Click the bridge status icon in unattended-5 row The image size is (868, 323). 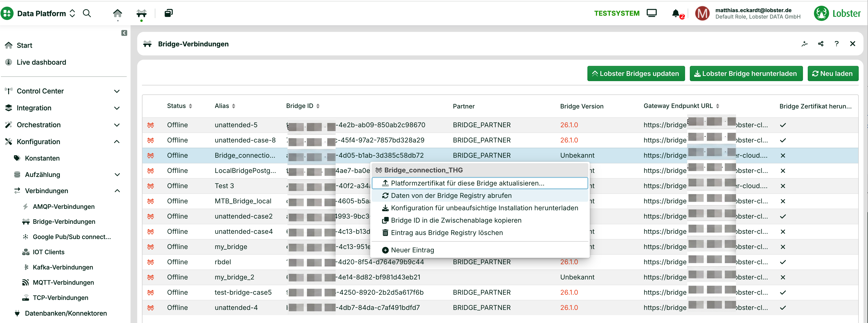[151, 125]
